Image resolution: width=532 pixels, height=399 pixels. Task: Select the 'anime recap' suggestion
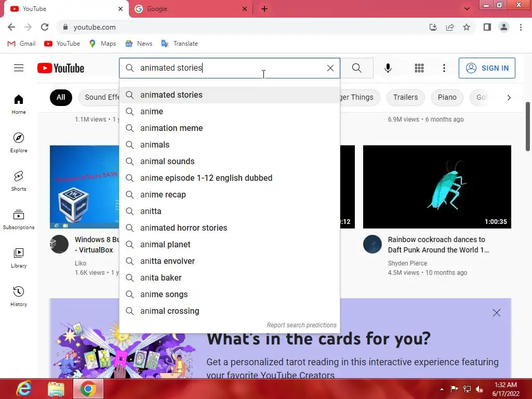coord(230,194)
